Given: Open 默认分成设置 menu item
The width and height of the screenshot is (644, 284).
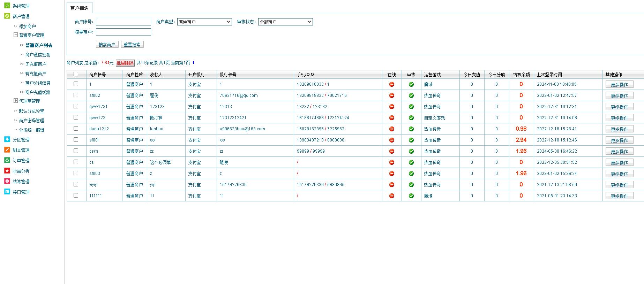Looking at the screenshot, I should (31, 111).
